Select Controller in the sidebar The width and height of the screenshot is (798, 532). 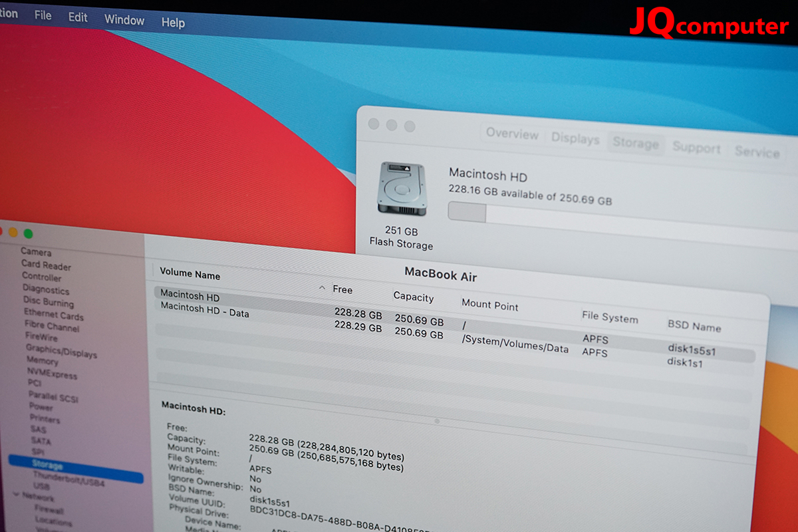click(x=41, y=277)
